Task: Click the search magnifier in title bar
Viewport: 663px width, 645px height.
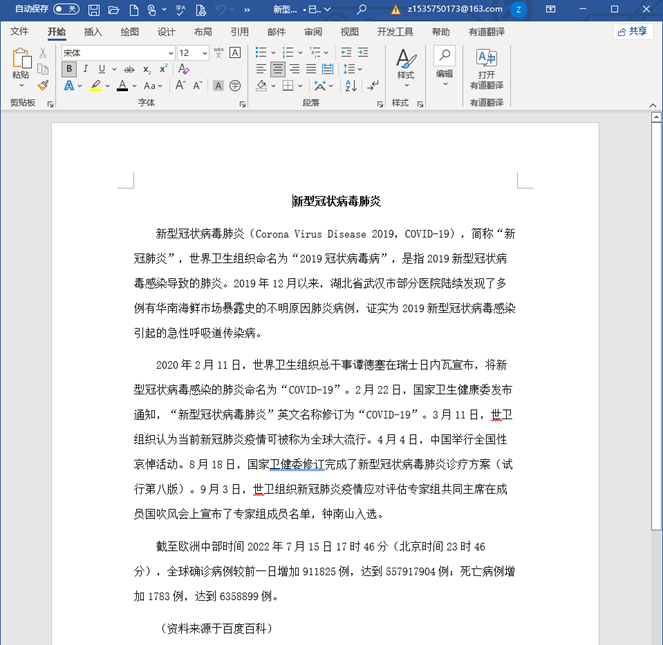Action: (361, 9)
